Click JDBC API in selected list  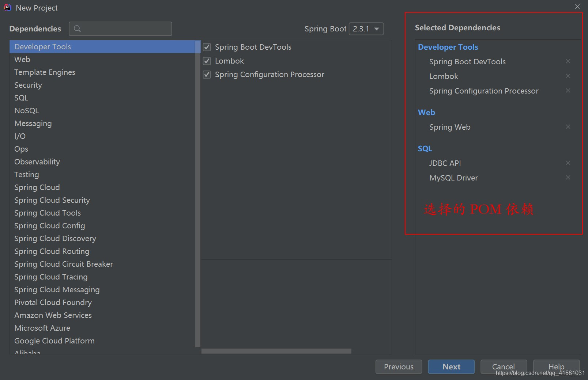click(x=445, y=163)
